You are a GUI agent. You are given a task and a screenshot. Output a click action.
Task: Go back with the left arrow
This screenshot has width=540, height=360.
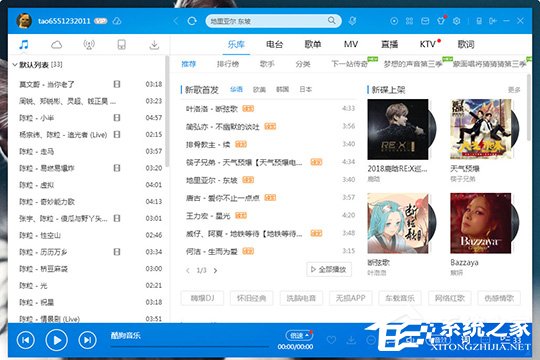click(176, 21)
